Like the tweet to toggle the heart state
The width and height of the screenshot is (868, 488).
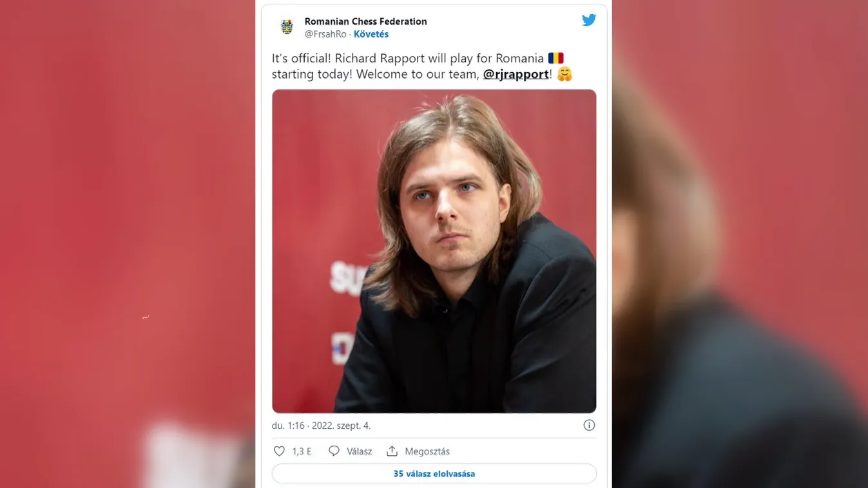[279, 451]
